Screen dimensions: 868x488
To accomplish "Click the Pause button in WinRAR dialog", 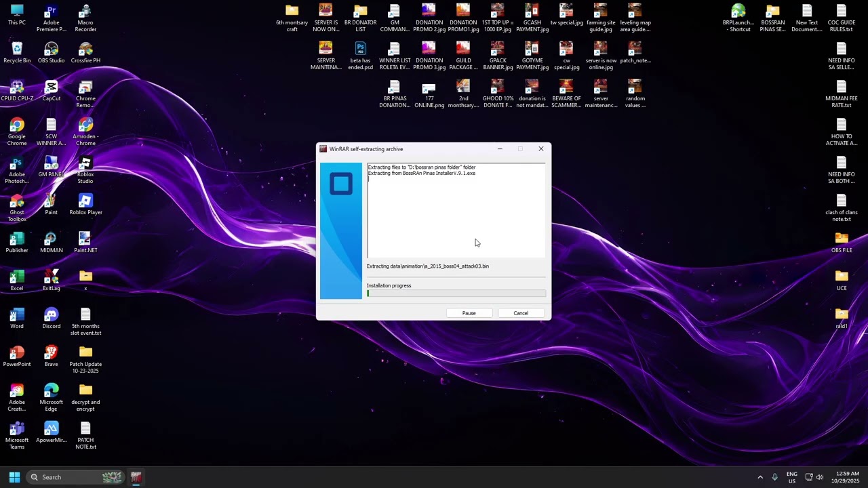I will pyautogui.click(x=469, y=313).
